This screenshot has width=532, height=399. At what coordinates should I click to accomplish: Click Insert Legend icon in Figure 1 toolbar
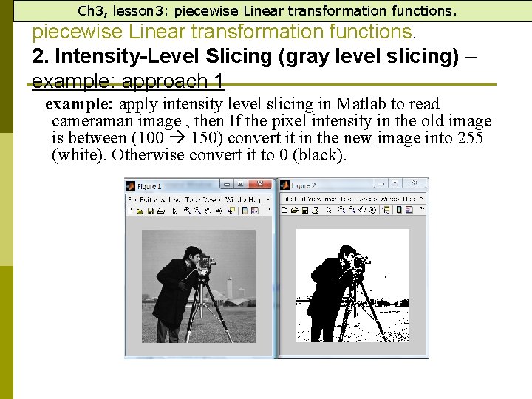tap(255, 211)
